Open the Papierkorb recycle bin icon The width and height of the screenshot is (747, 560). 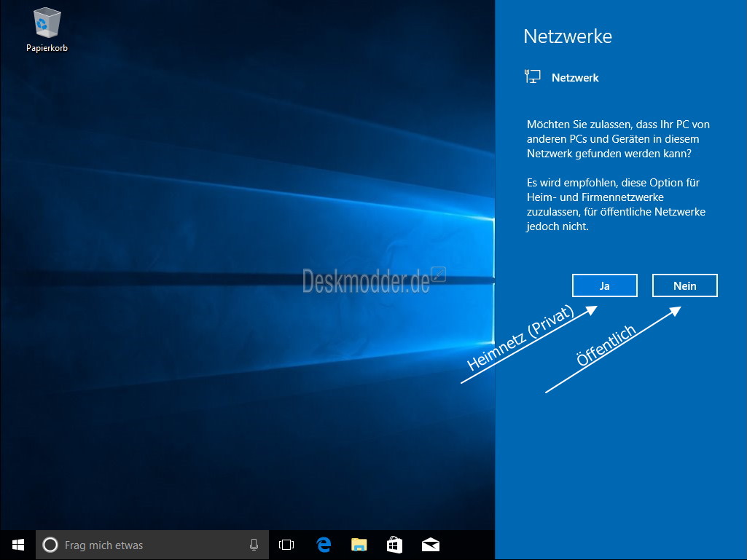pyautogui.click(x=47, y=30)
